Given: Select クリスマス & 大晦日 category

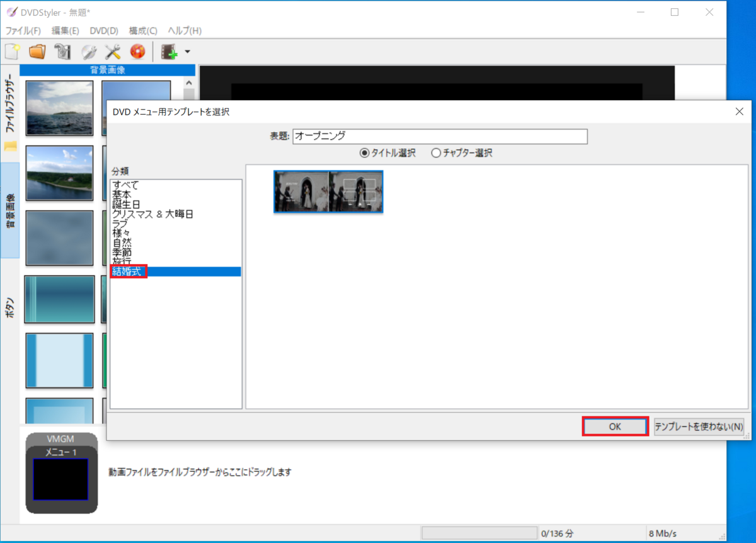Looking at the screenshot, I should click(176, 214).
